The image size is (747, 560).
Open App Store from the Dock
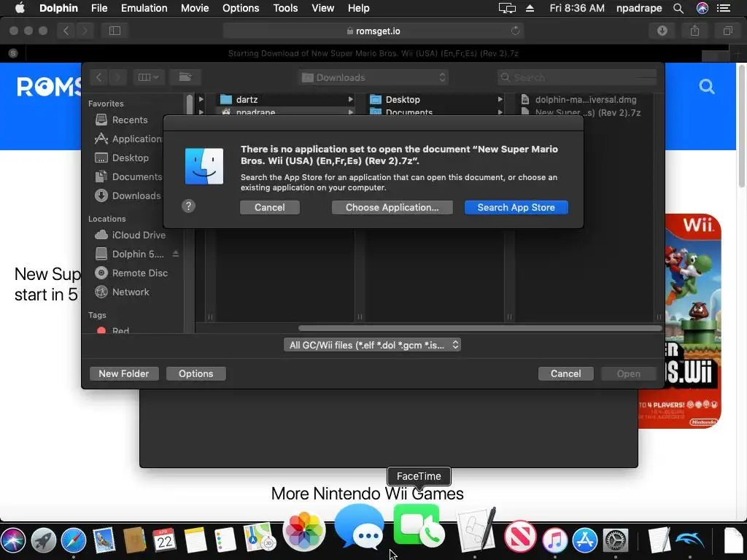point(585,541)
